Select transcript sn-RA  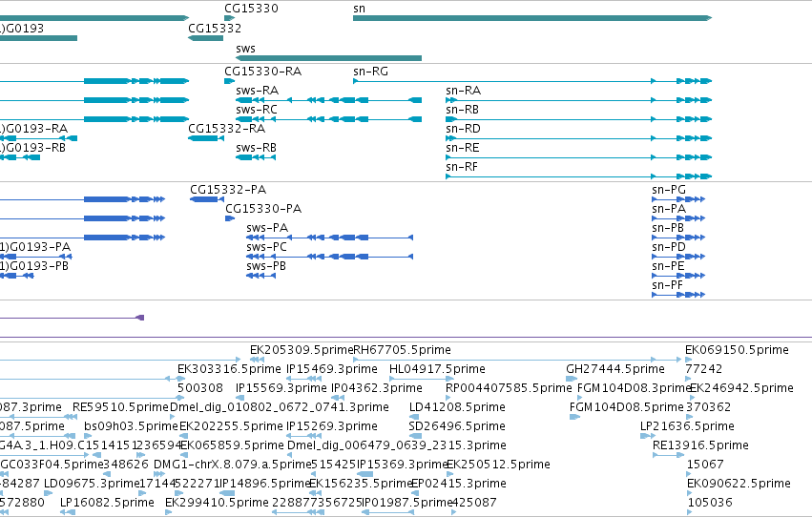579,100
